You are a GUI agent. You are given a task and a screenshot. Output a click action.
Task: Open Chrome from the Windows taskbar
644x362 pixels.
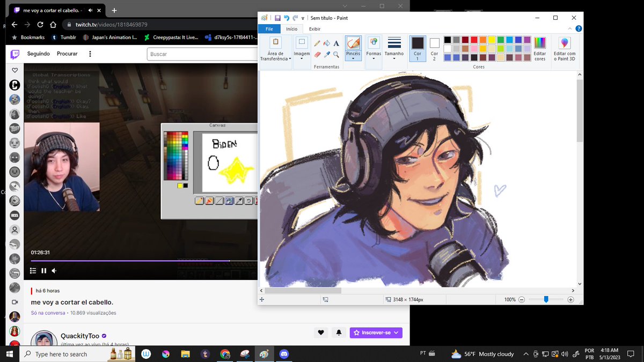point(225,354)
